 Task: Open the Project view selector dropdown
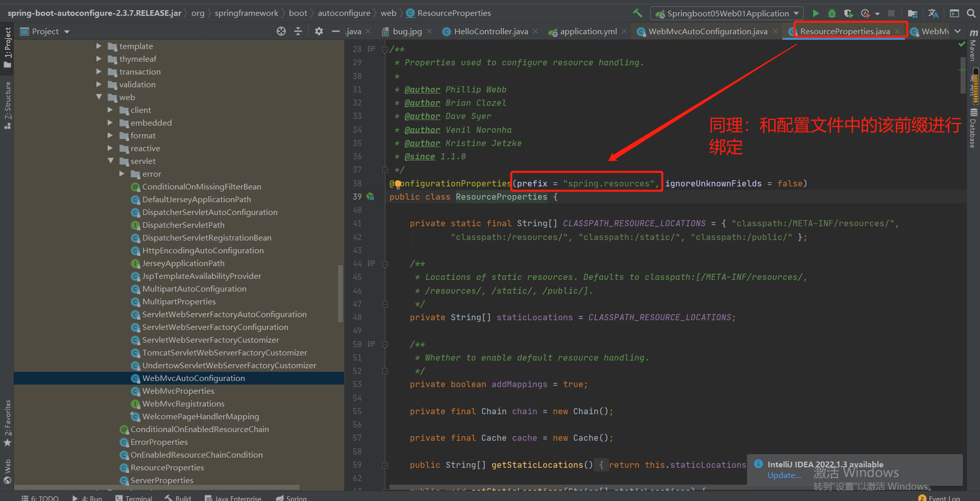coord(45,31)
